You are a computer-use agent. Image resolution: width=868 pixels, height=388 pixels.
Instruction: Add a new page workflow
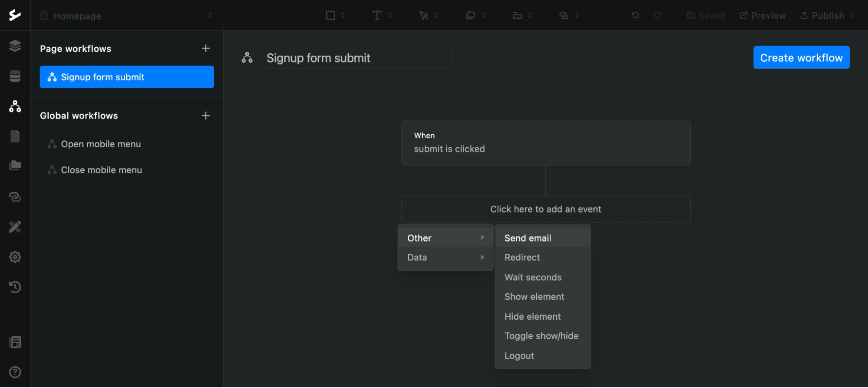pyautogui.click(x=206, y=48)
